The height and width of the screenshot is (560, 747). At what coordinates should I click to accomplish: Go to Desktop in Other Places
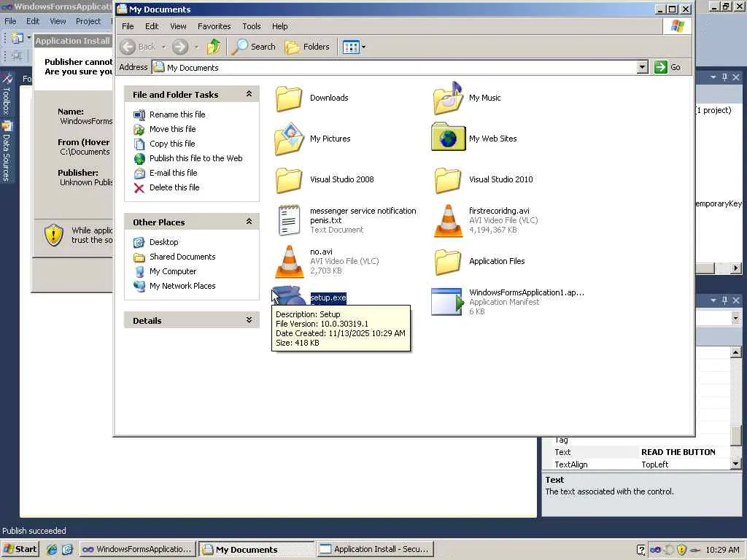click(x=164, y=242)
